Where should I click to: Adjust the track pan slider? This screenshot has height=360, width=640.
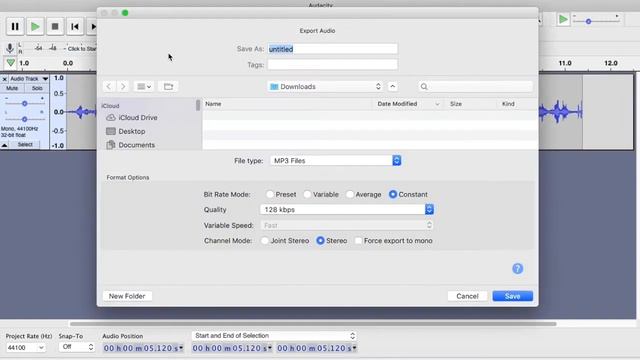24,119
